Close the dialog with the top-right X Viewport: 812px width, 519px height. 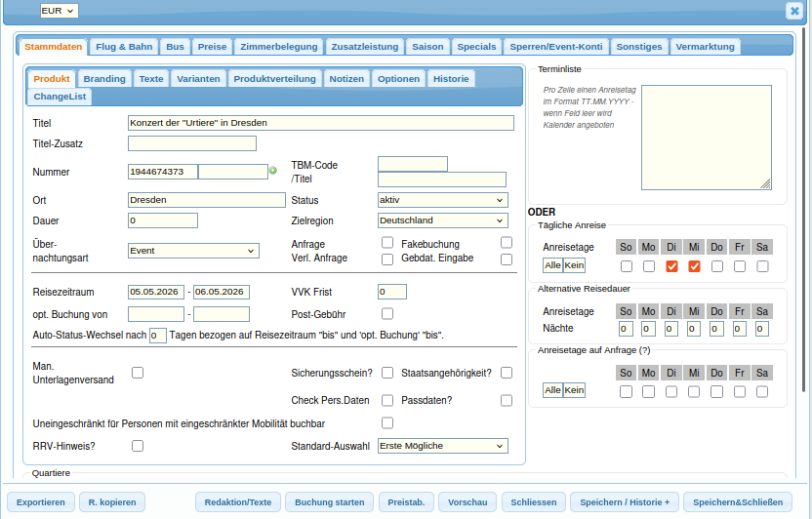pos(793,11)
